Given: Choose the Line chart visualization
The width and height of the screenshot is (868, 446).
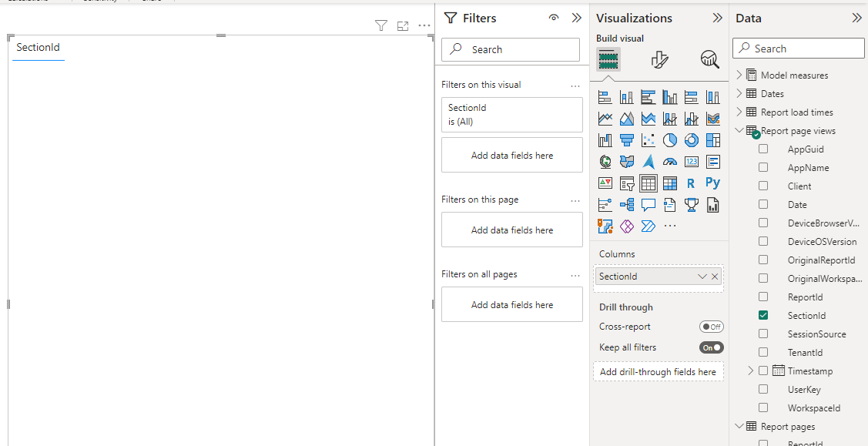Looking at the screenshot, I should tap(605, 119).
